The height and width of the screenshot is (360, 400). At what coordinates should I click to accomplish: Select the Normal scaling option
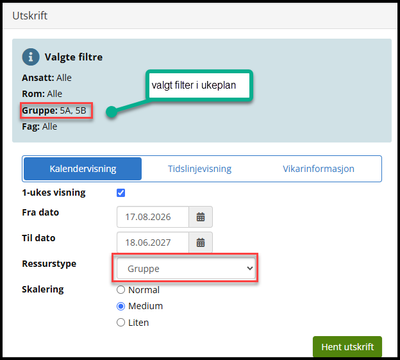click(x=121, y=290)
